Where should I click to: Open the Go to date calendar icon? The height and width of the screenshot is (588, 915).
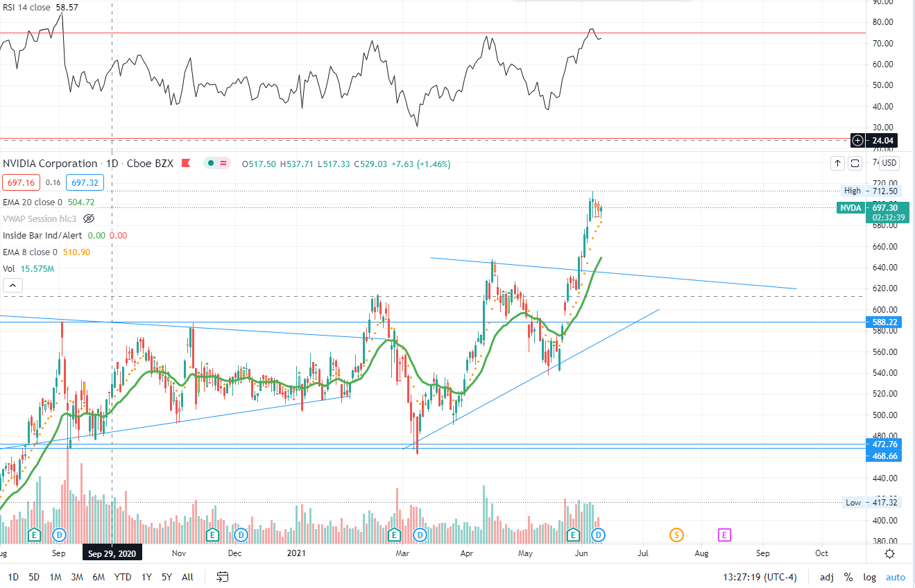click(223, 576)
